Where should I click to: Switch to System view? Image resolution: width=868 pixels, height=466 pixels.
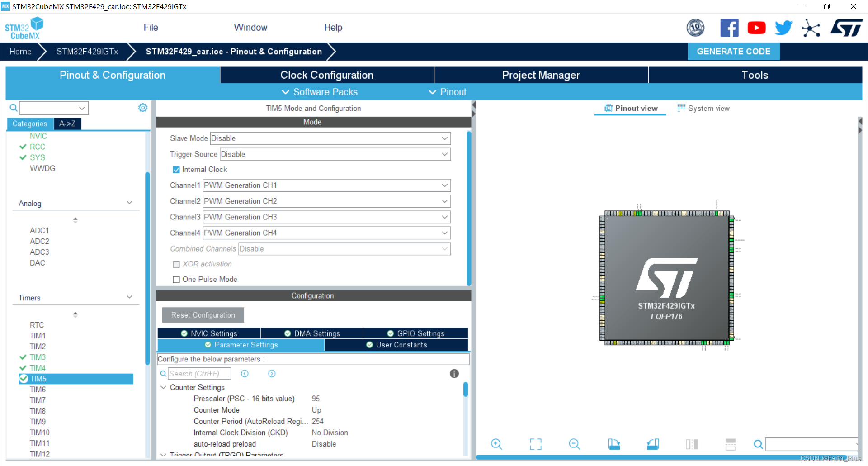[703, 109]
